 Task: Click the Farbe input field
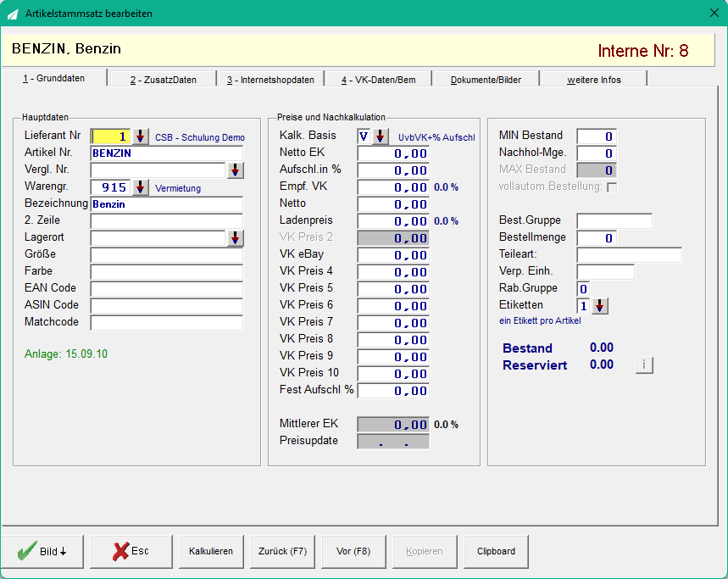coord(167,272)
